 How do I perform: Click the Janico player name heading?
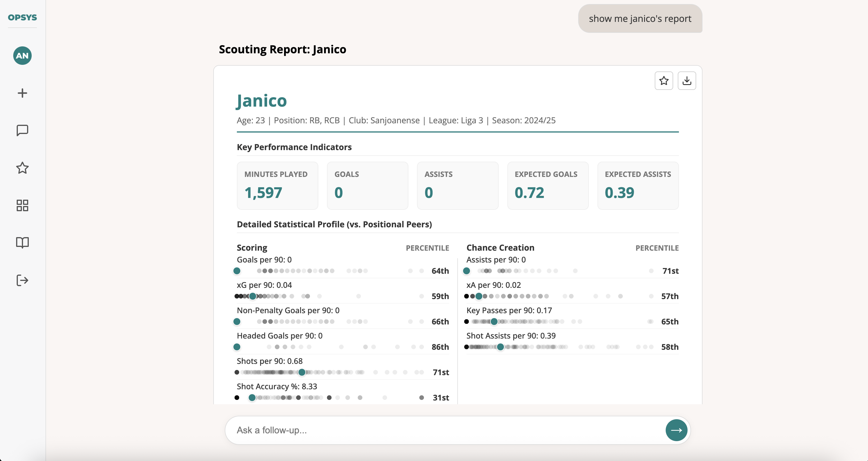pyautogui.click(x=262, y=100)
